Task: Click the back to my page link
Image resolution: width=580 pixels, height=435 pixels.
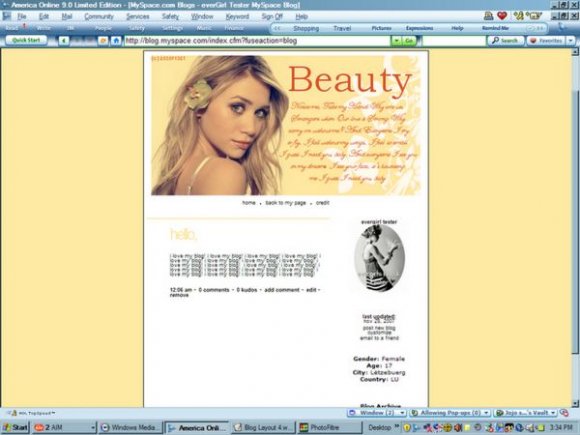Action: pyautogui.click(x=286, y=203)
